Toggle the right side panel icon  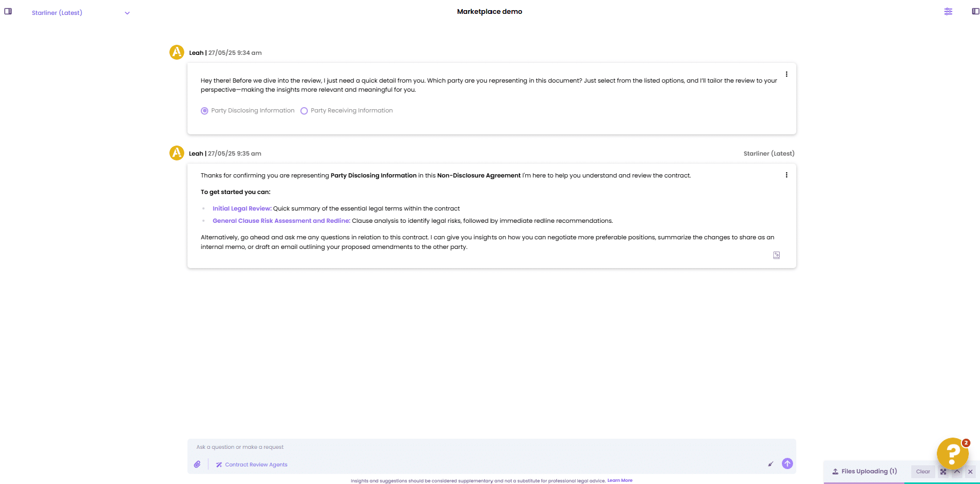(x=975, y=11)
